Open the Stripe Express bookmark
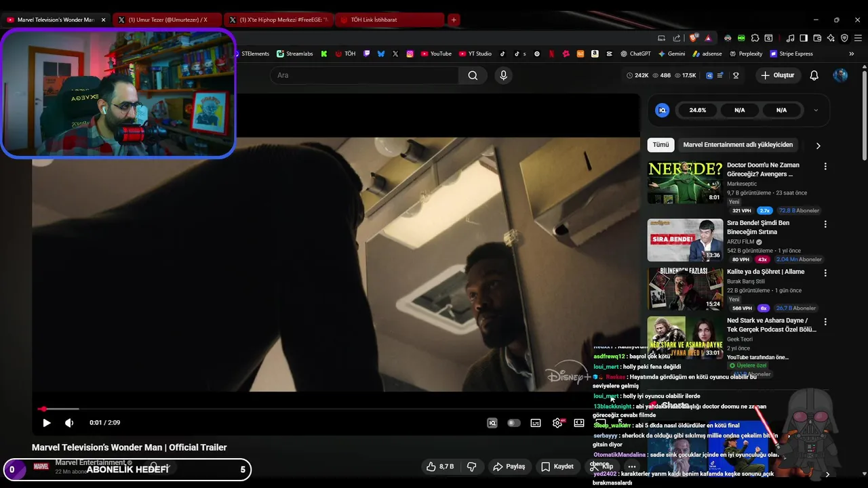Image resolution: width=868 pixels, height=488 pixels. [x=791, y=54]
